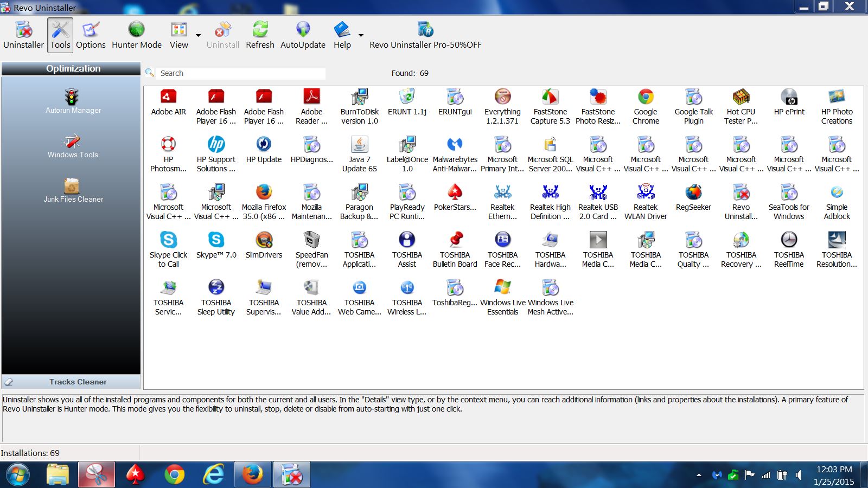Open the Options toolbar item
868x488 pixels.
pos(91,35)
